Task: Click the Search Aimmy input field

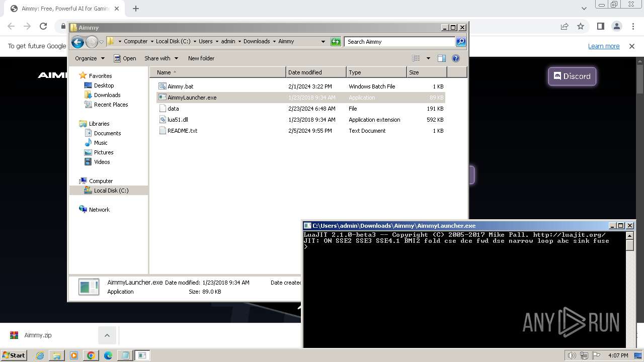Action: point(400,42)
